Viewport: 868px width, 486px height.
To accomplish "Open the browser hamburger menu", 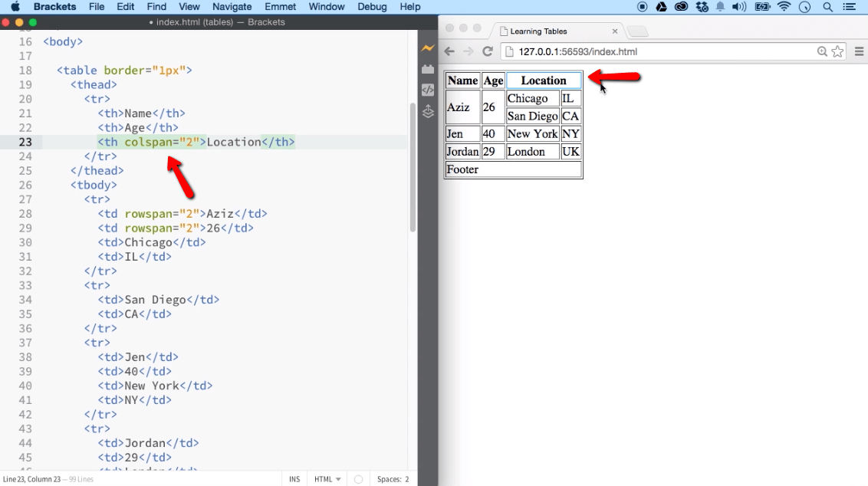I will pos(860,51).
